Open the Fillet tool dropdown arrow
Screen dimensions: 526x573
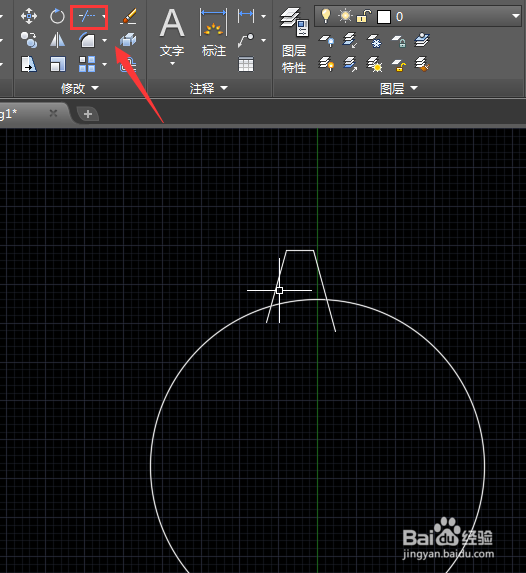(x=105, y=40)
